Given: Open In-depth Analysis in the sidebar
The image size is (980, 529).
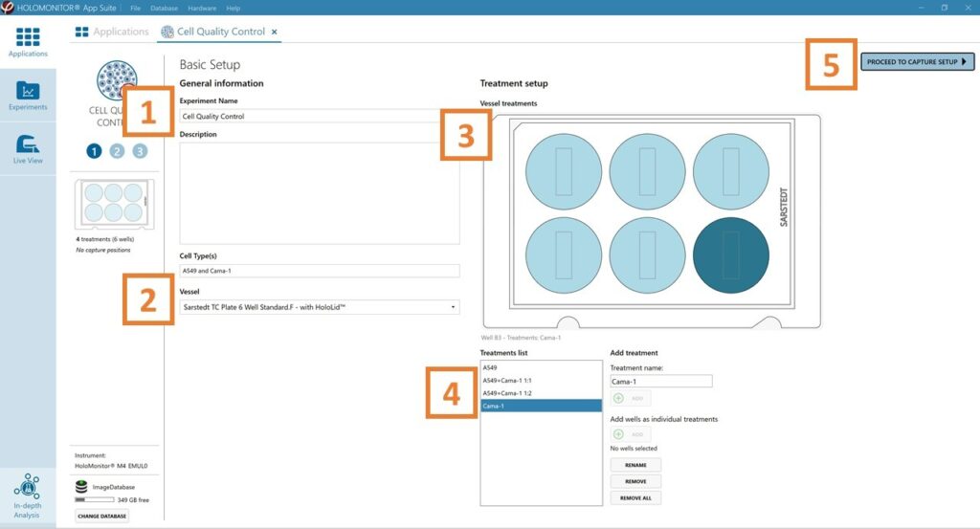Looking at the screenshot, I should tap(27, 496).
